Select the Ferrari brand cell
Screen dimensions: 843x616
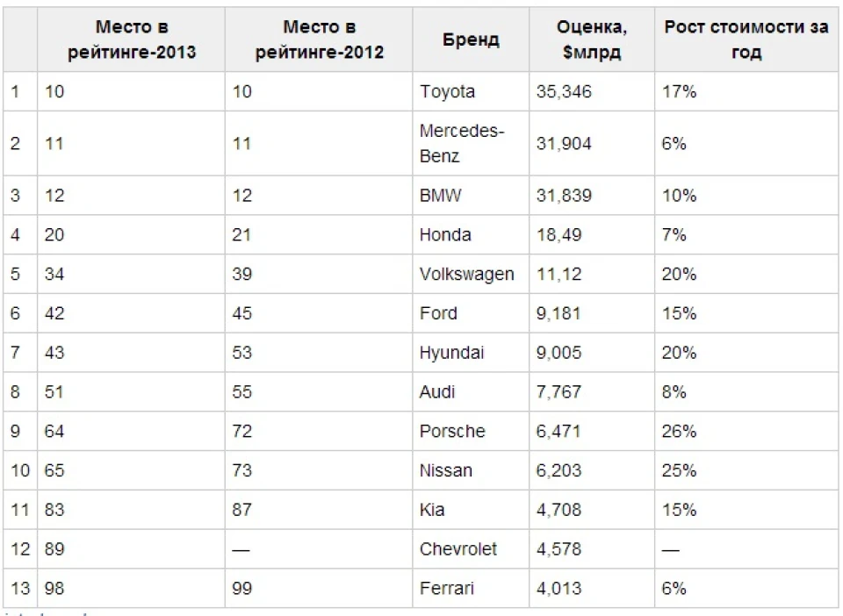coord(471,588)
